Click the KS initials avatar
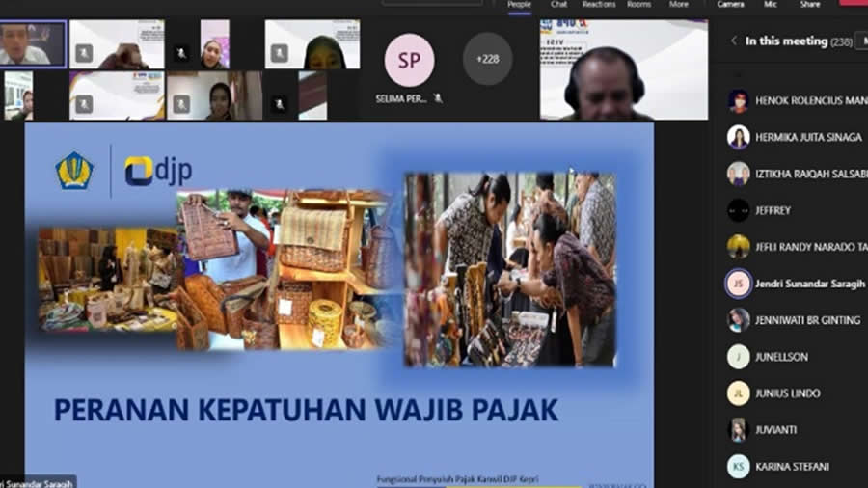 [739, 467]
